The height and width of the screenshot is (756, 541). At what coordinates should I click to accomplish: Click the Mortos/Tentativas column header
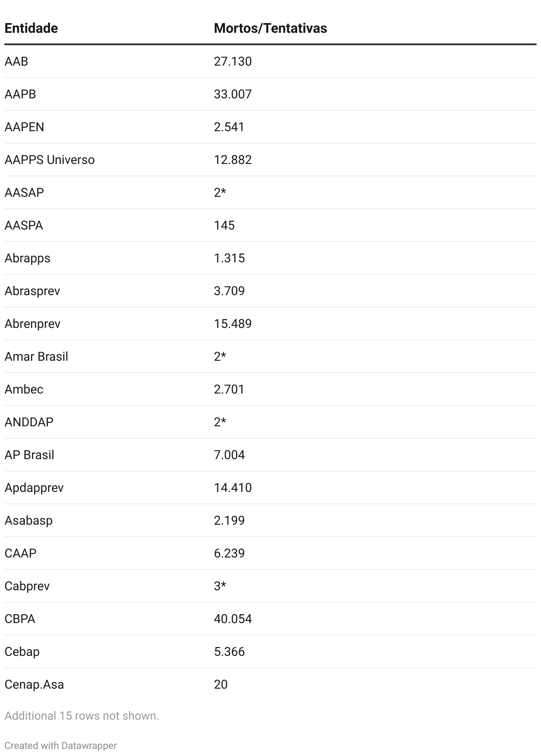click(270, 28)
